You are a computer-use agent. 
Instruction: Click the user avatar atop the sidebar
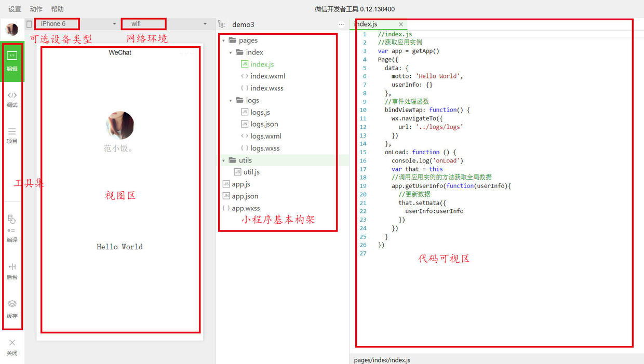pyautogui.click(x=11, y=30)
